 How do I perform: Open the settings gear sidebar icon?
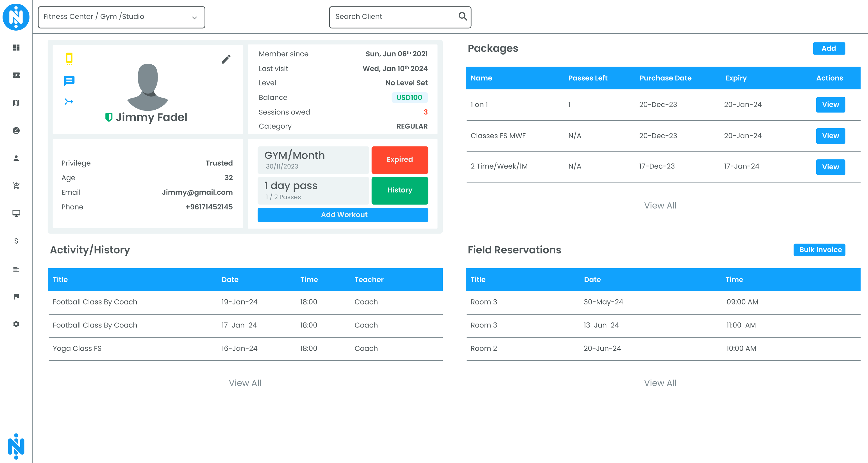pos(16,324)
